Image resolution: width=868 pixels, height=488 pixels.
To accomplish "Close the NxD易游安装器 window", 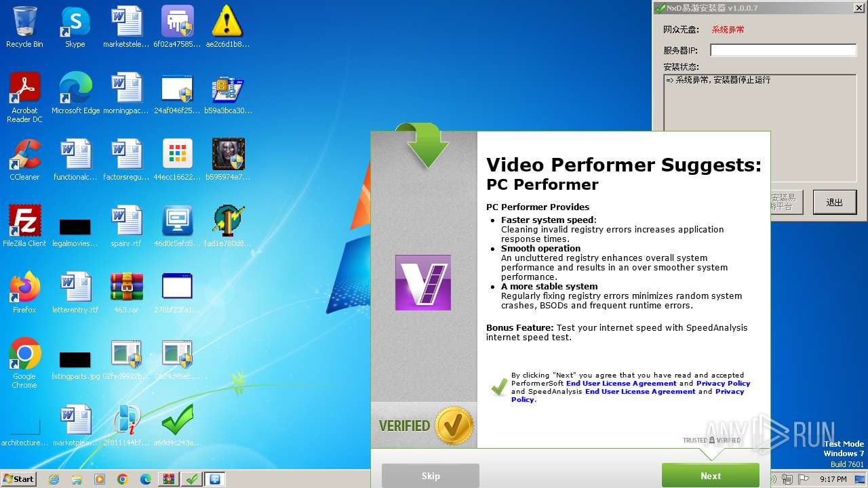I will pyautogui.click(x=858, y=8).
